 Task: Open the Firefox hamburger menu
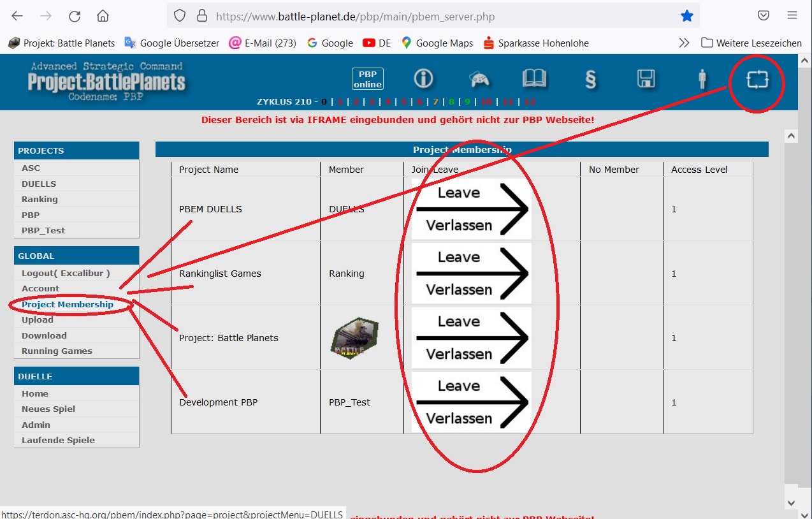point(792,16)
